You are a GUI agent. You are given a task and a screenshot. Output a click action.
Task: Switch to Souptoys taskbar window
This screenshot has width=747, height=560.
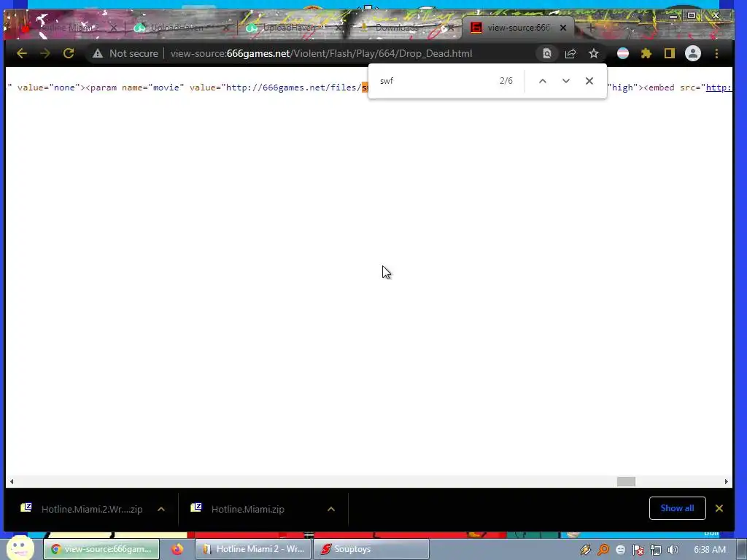click(371, 549)
